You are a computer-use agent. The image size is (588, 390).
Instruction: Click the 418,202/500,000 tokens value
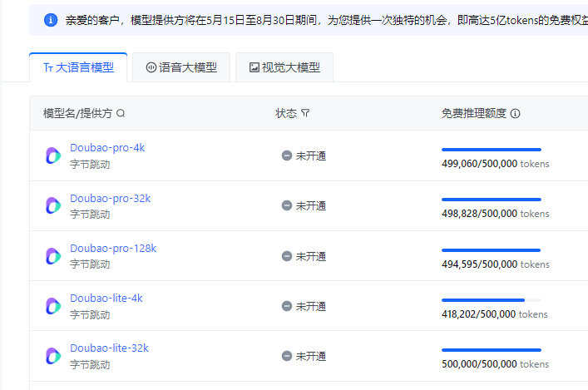click(x=495, y=314)
